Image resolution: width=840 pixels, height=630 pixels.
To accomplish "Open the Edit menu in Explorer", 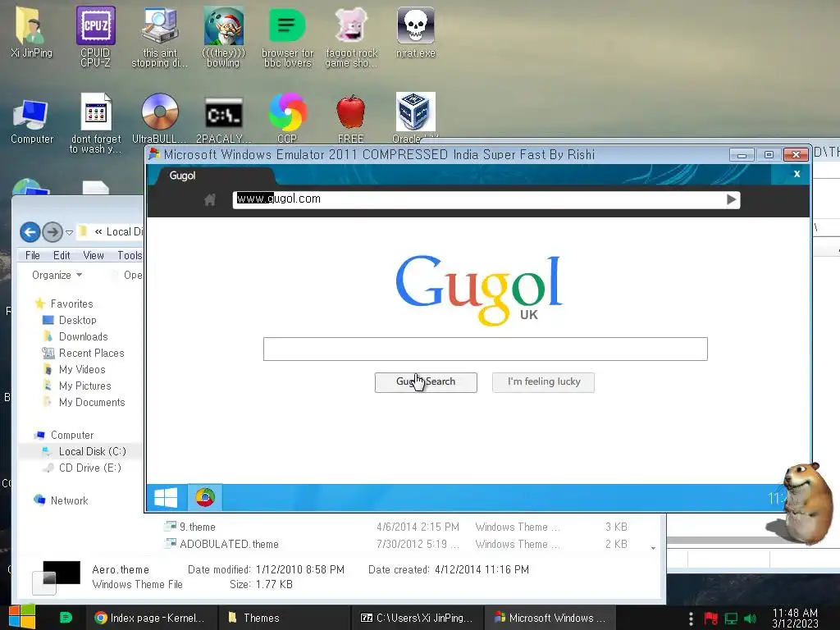I will pos(62,256).
